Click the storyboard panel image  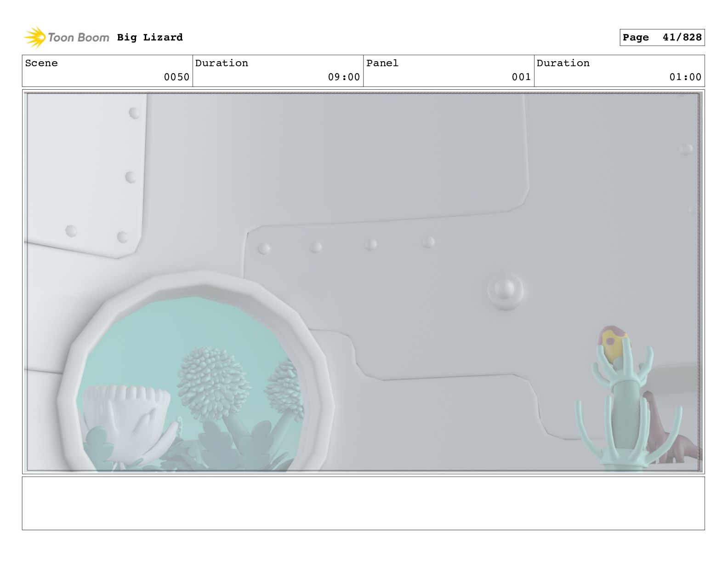pos(363,282)
